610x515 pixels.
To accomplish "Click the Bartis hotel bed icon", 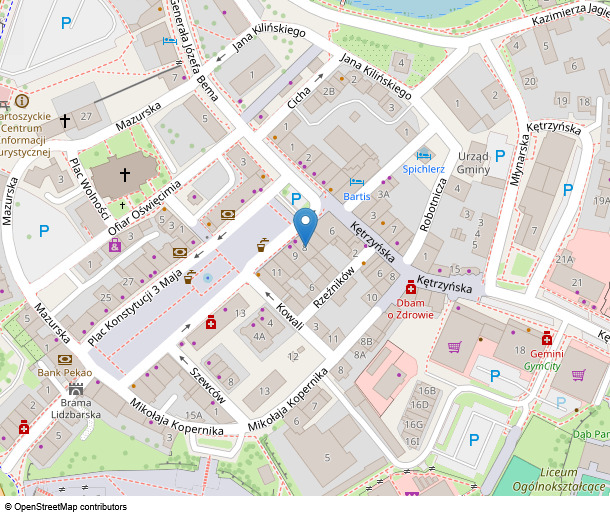I will coord(357,182).
